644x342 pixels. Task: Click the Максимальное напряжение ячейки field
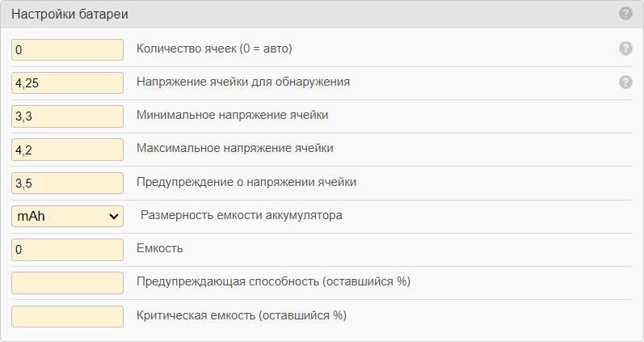coord(67,149)
